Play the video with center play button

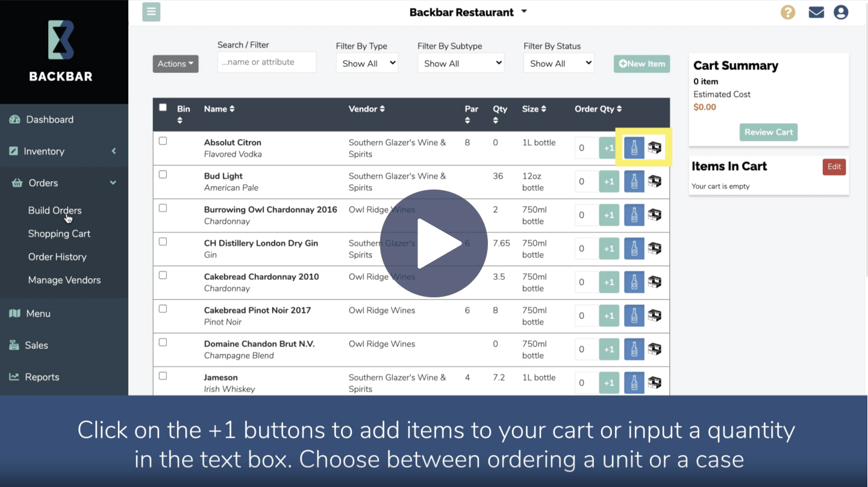point(434,244)
